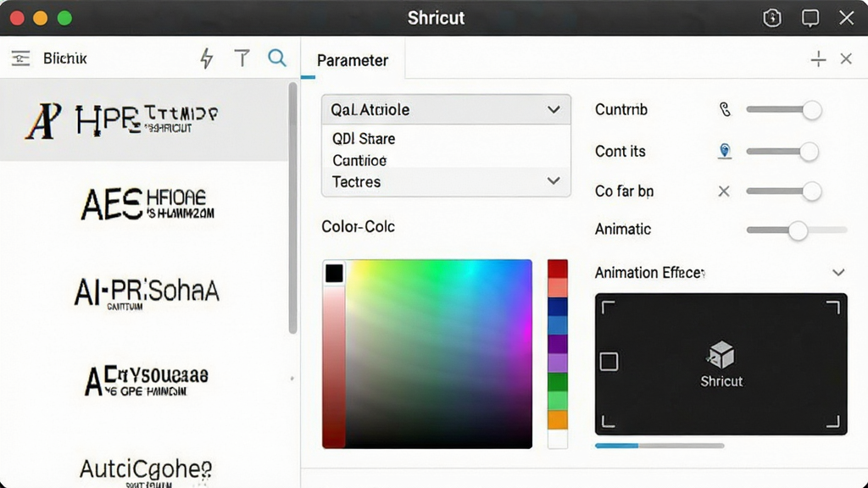
Task: Select the orange palette swatch
Action: pos(558,419)
